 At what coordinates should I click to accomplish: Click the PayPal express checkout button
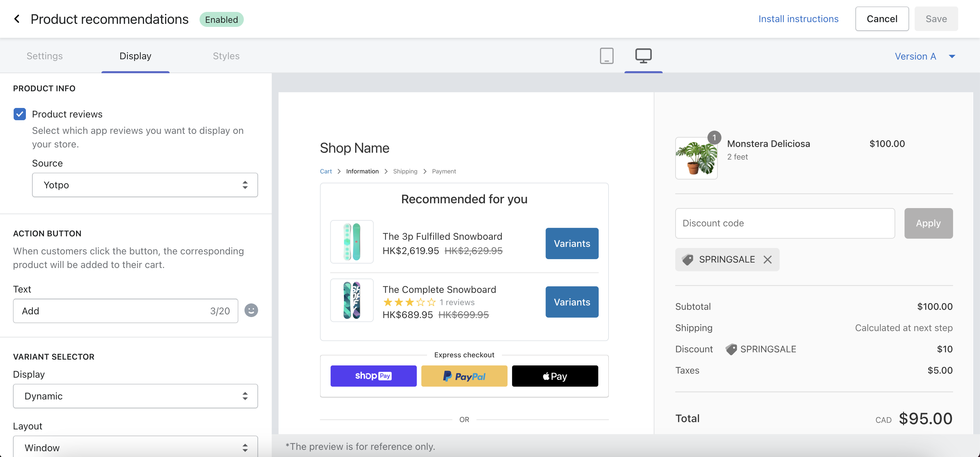point(464,376)
